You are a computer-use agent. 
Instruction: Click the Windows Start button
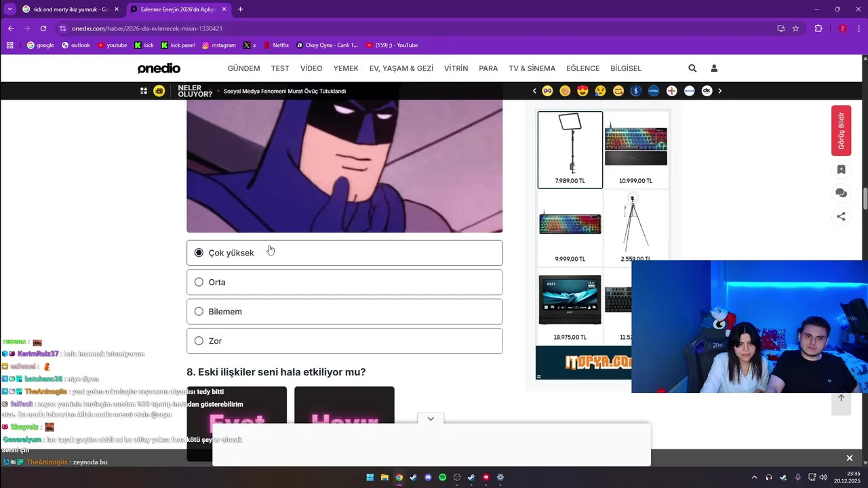(x=370, y=477)
